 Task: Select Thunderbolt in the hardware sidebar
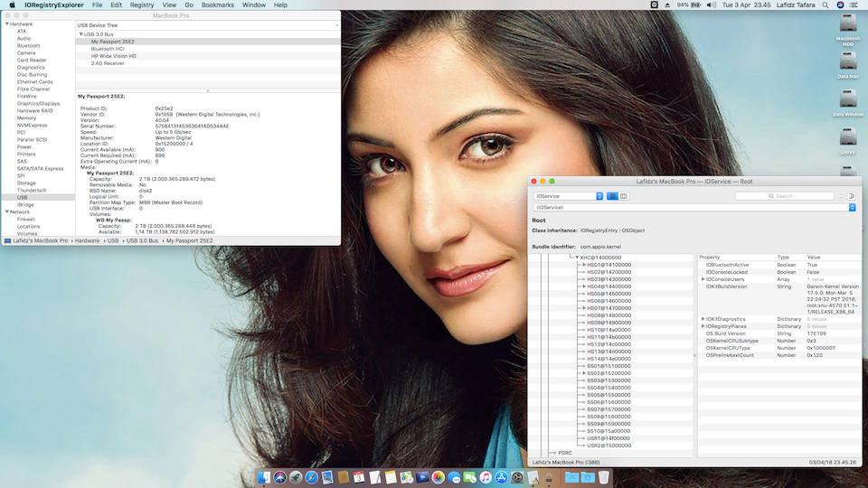(31, 191)
